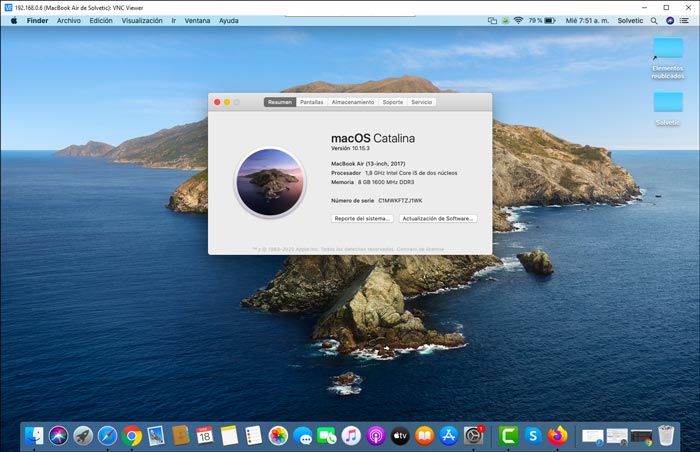Viewport: 700px width, 452px height.
Task: Open Archivo menu
Action: (69, 21)
